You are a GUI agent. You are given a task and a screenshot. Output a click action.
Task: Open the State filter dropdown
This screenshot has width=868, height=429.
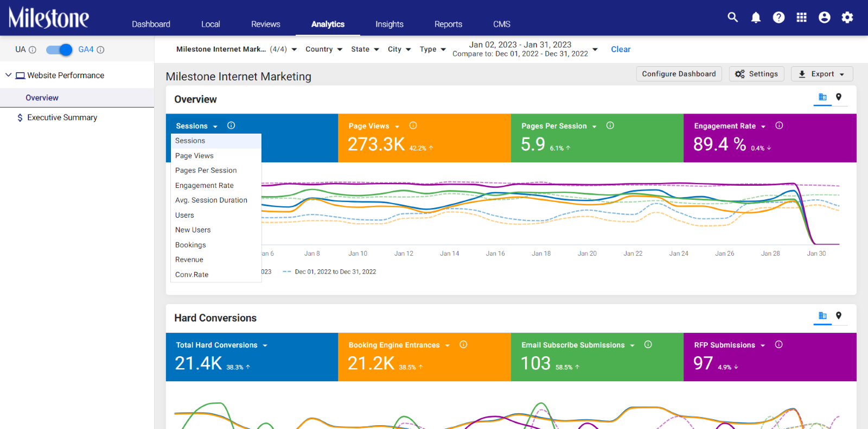click(365, 49)
